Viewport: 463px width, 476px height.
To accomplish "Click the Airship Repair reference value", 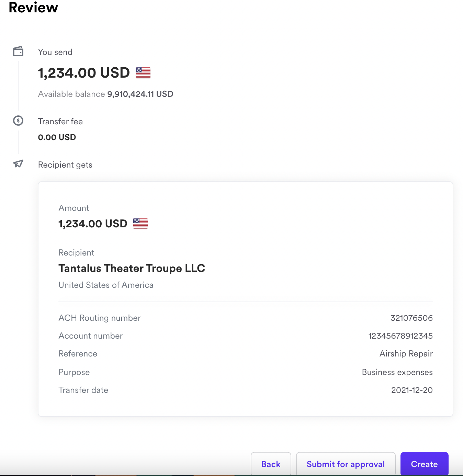I will (x=406, y=354).
